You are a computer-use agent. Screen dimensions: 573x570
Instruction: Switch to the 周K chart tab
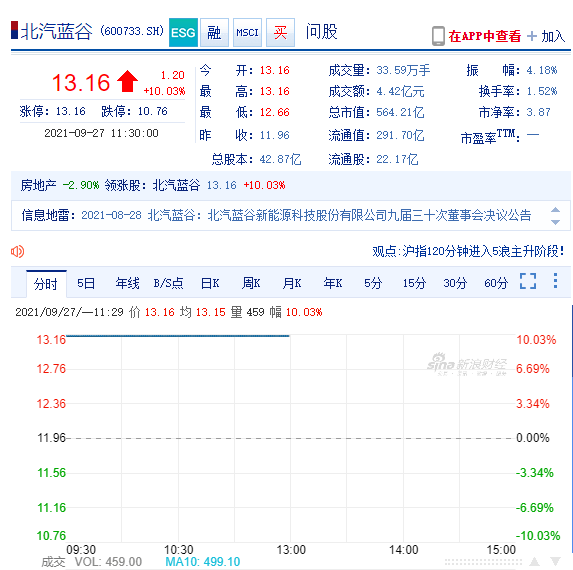[x=251, y=283]
